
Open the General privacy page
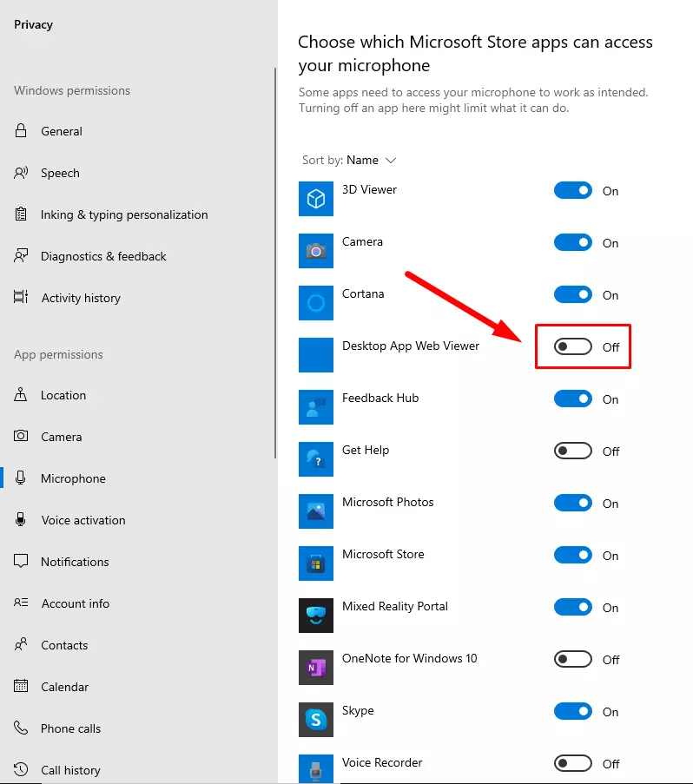click(61, 131)
